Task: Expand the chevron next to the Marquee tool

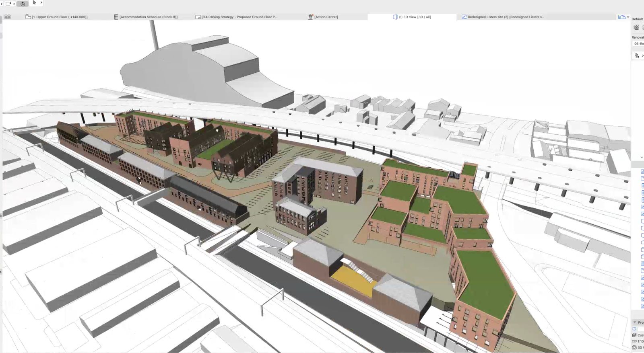Action: point(14,4)
